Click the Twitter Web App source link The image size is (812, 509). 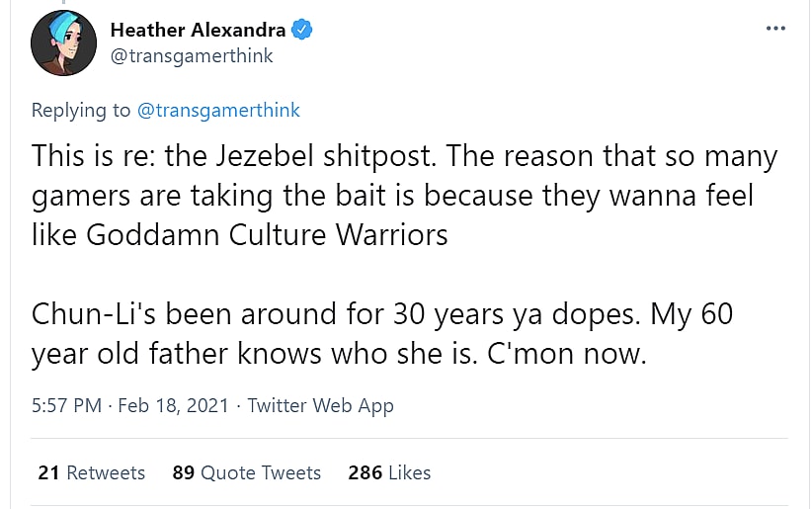click(x=320, y=405)
